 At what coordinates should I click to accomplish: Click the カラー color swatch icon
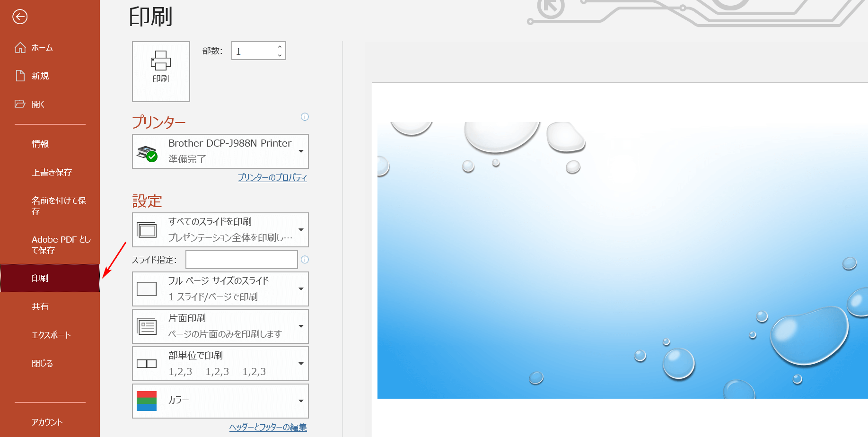tap(147, 401)
